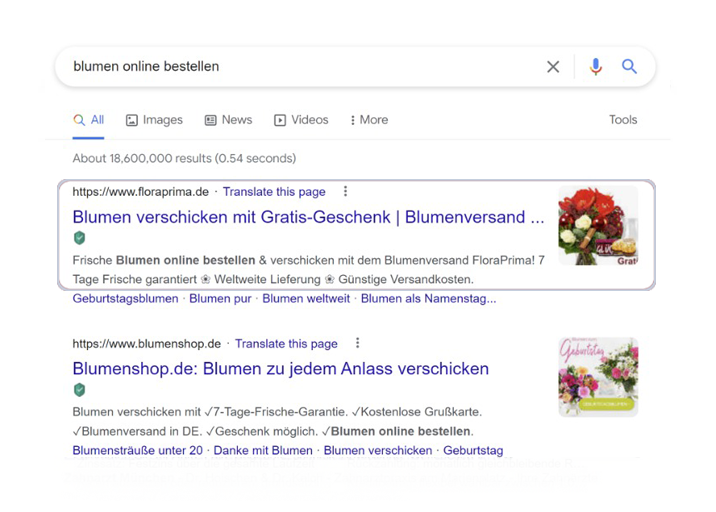The width and height of the screenshot is (716, 512).
Task: Click Translate this page for floraprima.de
Action: [274, 192]
